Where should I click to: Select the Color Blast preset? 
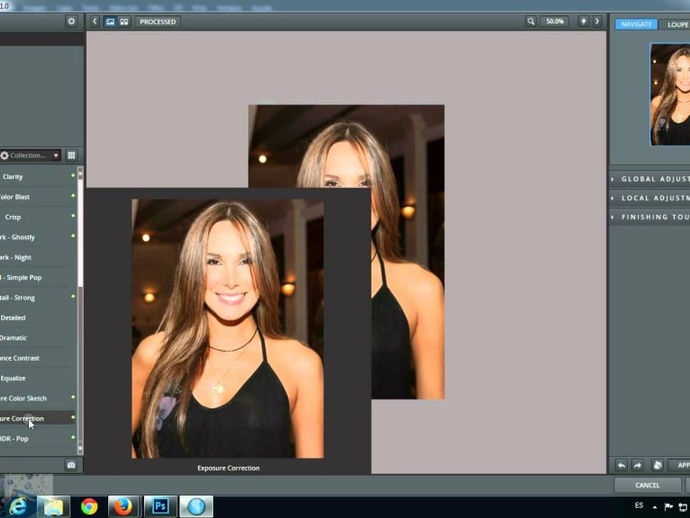pos(38,197)
